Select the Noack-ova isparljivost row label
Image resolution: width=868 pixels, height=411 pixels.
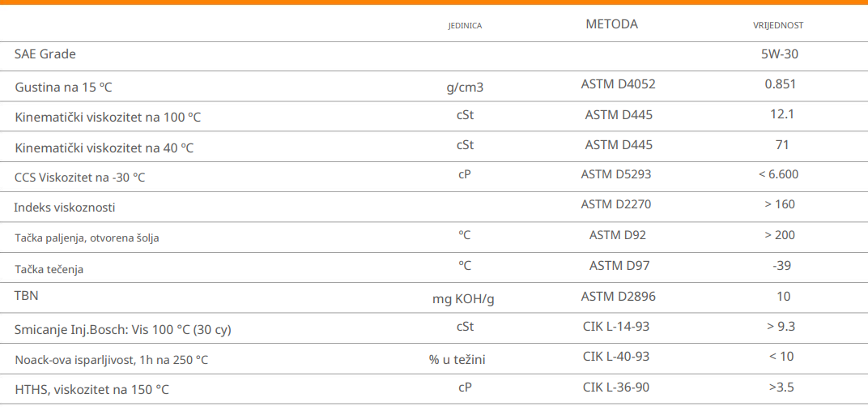point(112,360)
